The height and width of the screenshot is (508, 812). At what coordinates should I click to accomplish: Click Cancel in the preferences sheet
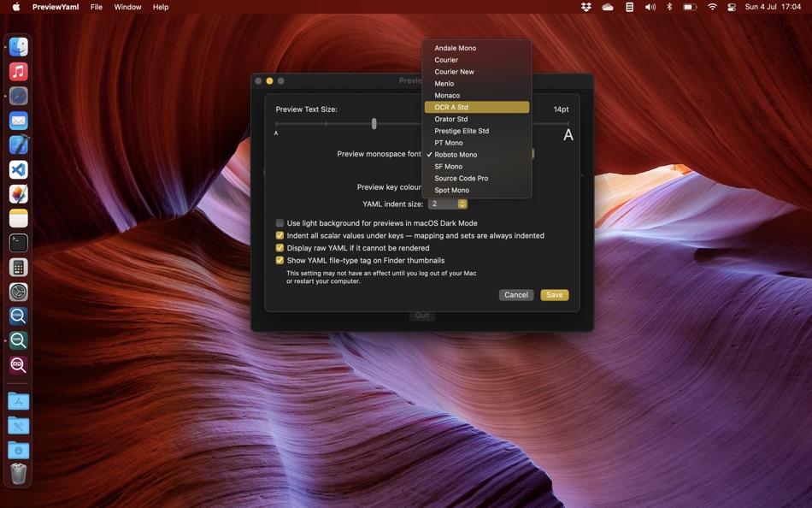coord(515,295)
